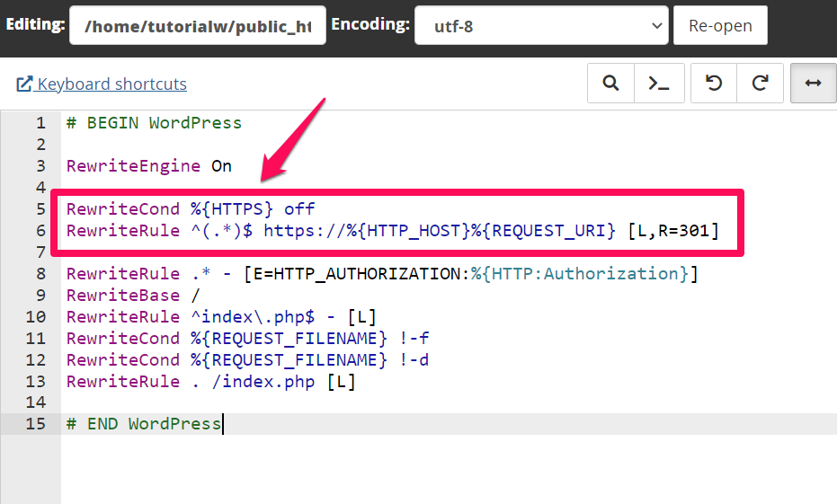
Task: Click line number 1 in gutter
Action: coord(40,123)
